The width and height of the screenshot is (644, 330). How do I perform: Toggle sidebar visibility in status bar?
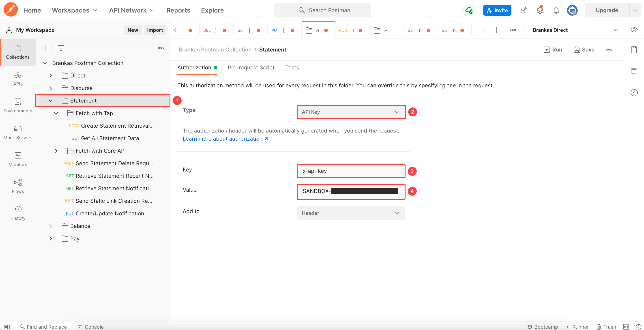[x=7, y=327]
